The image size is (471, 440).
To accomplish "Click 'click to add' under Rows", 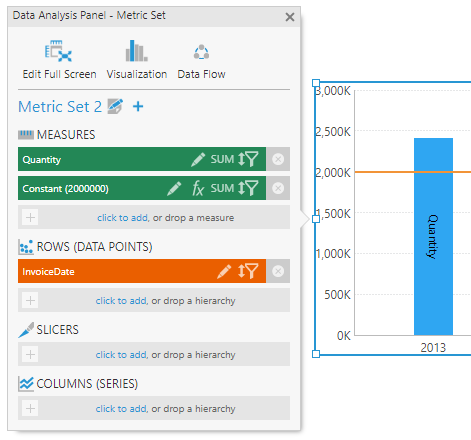I will (x=121, y=301).
